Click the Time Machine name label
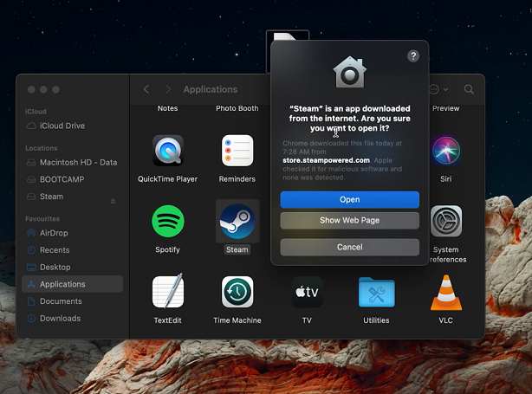Image resolution: width=532 pixels, height=394 pixels. point(237,320)
